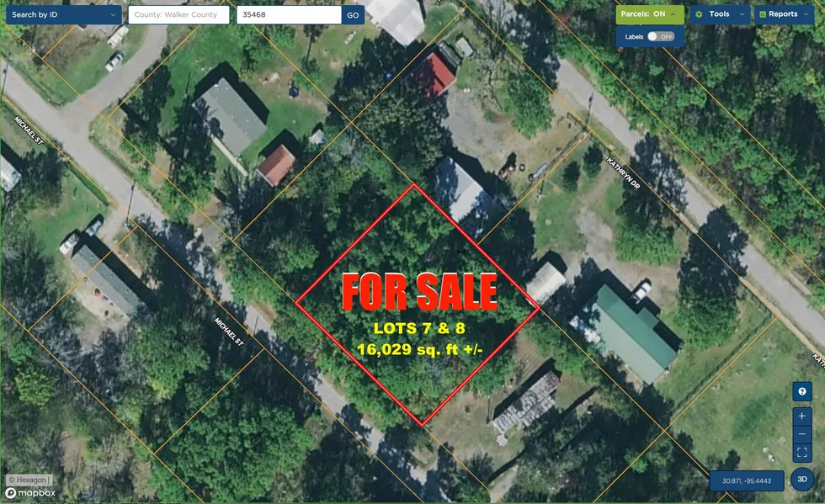Collapse the Parcels panel chevron
This screenshot has height=504, width=825.
coord(673,14)
